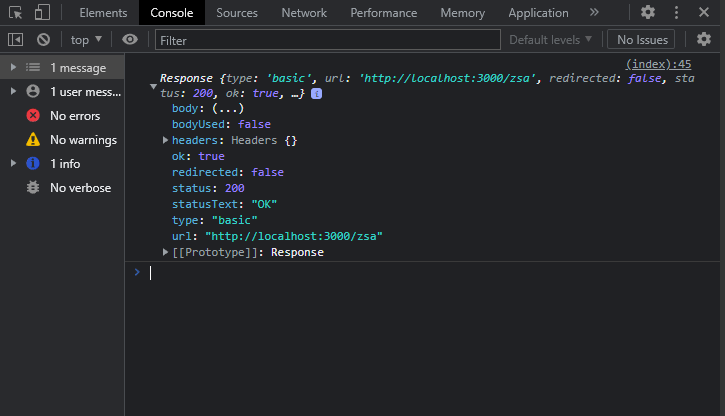The width and height of the screenshot is (725, 416).
Task: Select the No warnings triangle icon
Action: [x=33, y=139]
